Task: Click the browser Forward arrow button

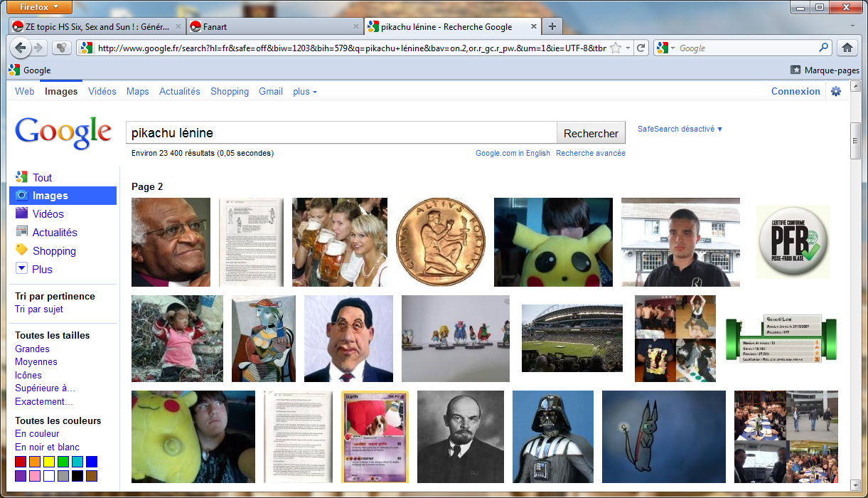Action: pyautogui.click(x=38, y=48)
